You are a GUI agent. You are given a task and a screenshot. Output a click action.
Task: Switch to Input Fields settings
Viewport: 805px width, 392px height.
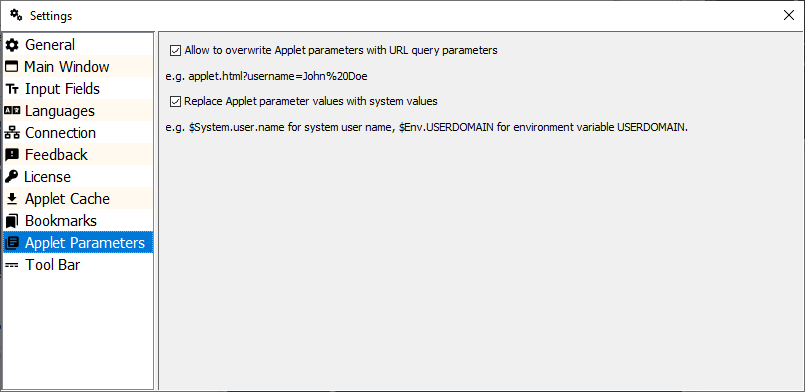pos(78,89)
